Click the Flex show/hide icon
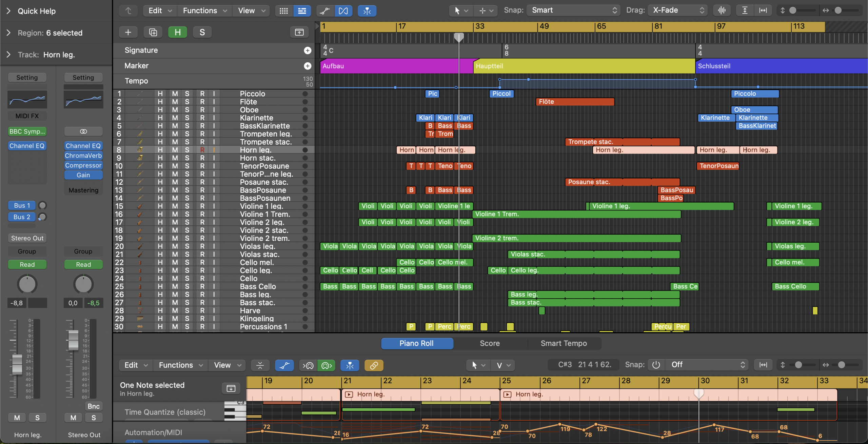868x444 pixels. click(x=343, y=11)
